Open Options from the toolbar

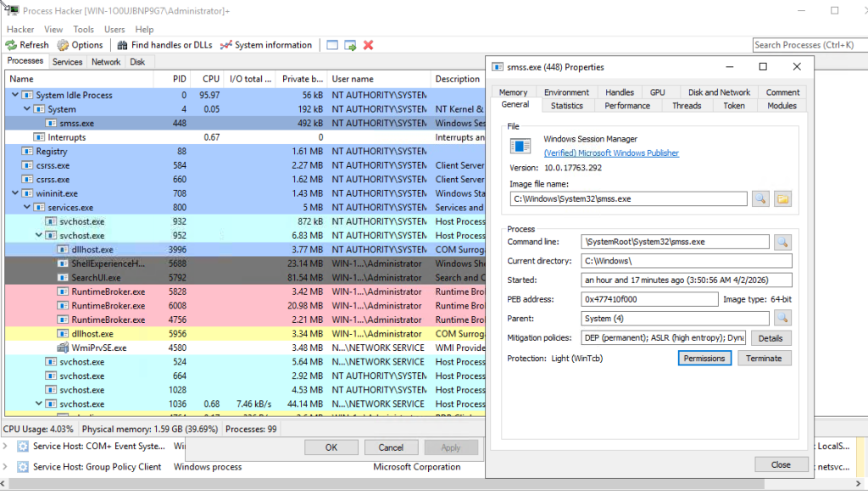click(x=80, y=45)
